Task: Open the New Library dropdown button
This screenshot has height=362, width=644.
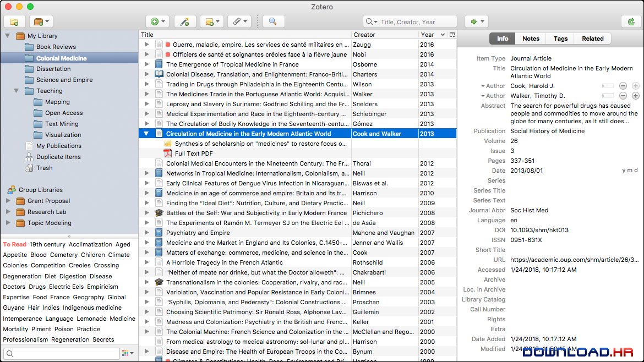Action: 41,22
